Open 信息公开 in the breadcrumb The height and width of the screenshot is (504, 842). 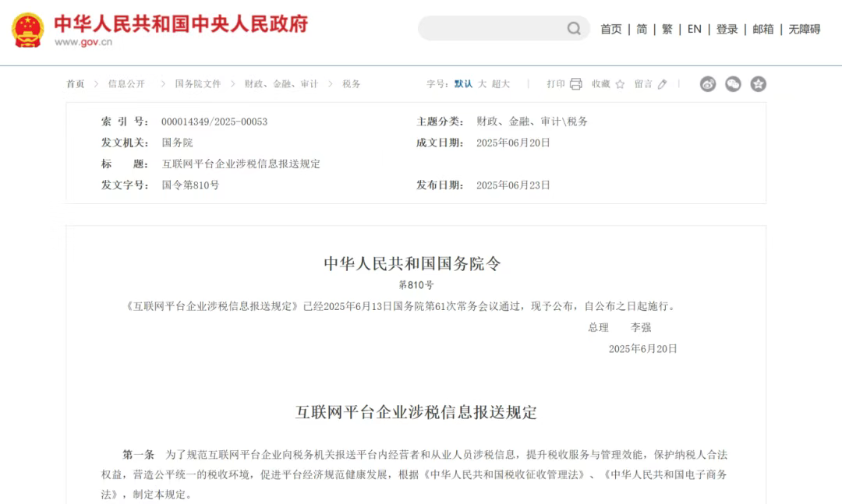pyautogui.click(x=127, y=84)
